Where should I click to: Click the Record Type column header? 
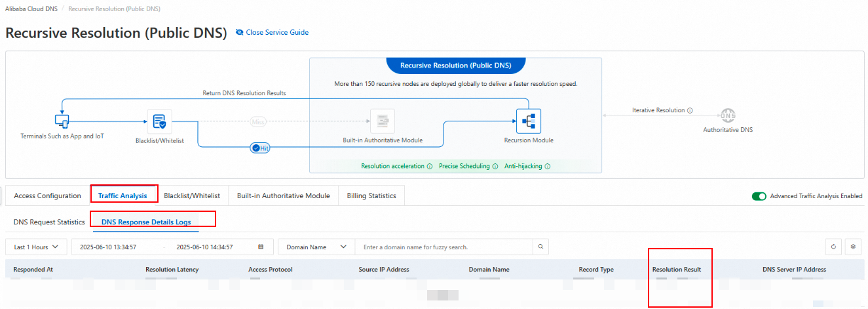[x=596, y=270]
